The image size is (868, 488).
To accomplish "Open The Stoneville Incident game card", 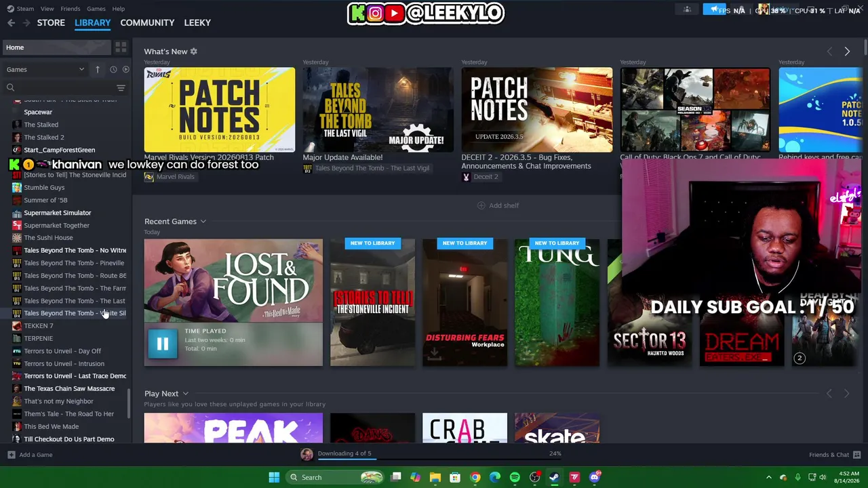I will point(372,302).
